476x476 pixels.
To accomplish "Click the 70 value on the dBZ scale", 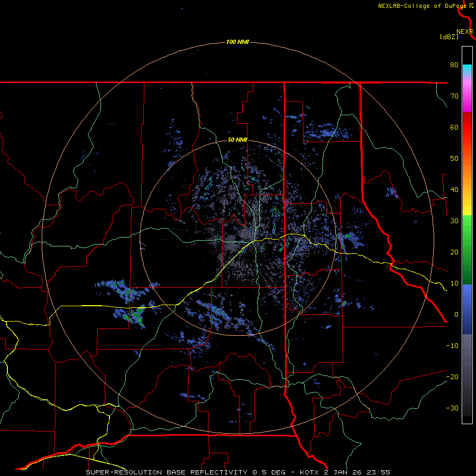I will pyautogui.click(x=454, y=96).
